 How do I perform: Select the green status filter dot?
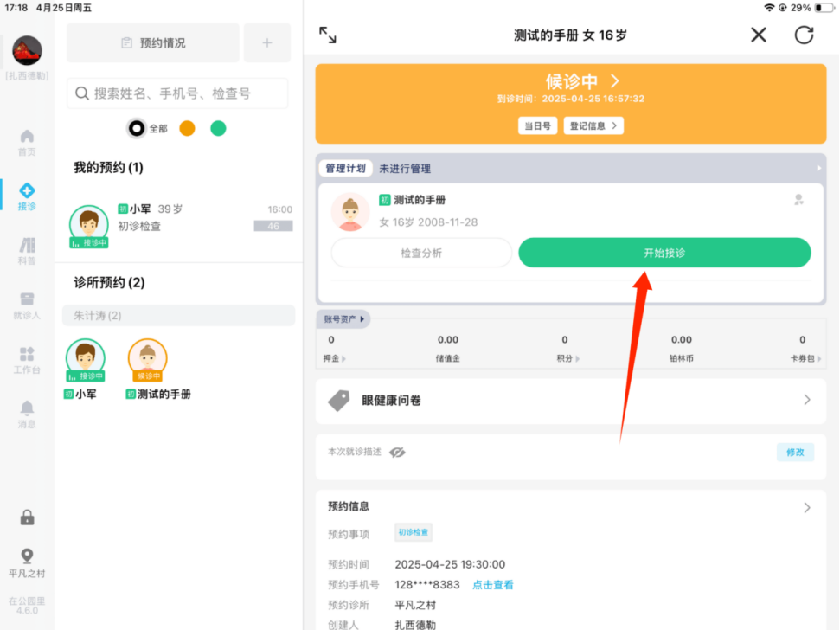(218, 128)
